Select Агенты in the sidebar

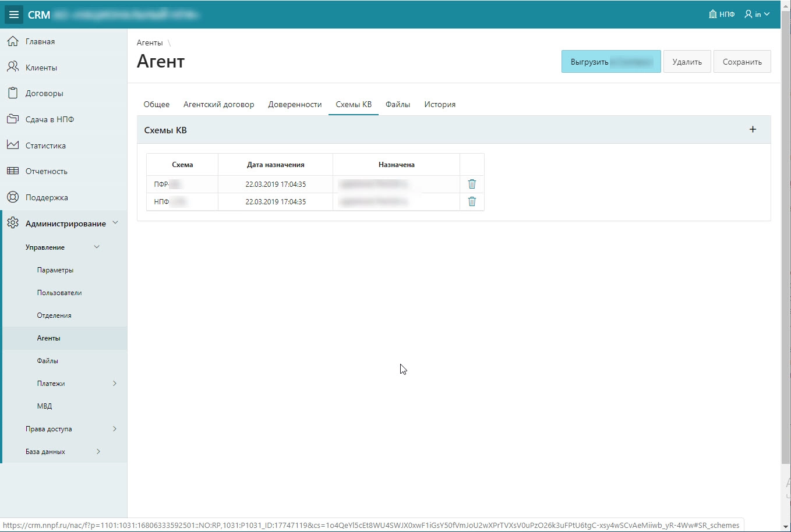tap(49, 338)
